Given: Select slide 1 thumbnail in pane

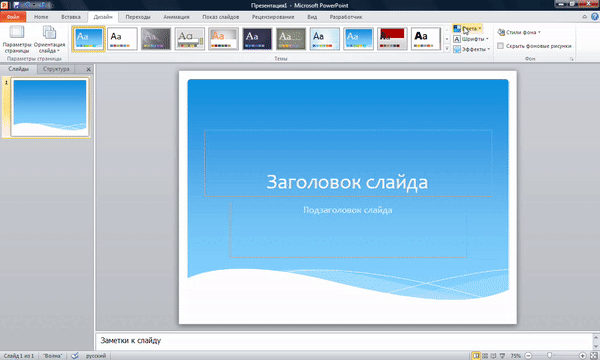Looking at the screenshot, I should (50, 107).
